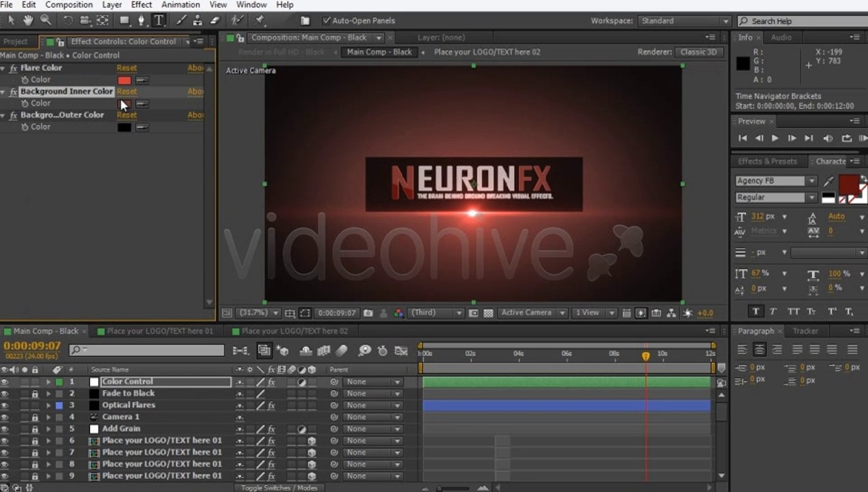Viewport: 868px width, 492px height.
Task: Open Parent dropdown for Optical Flares
Action: pos(372,405)
